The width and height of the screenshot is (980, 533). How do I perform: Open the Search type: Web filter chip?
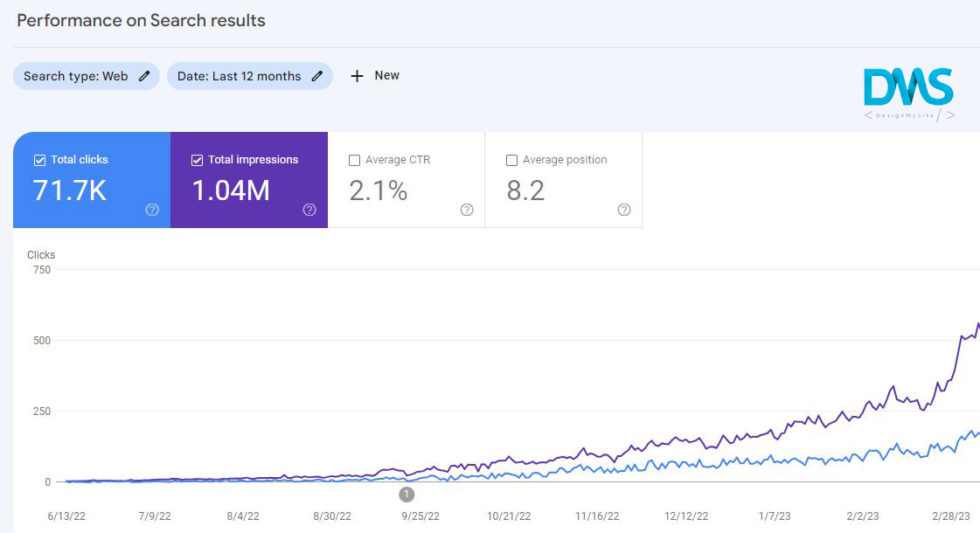tap(87, 76)
